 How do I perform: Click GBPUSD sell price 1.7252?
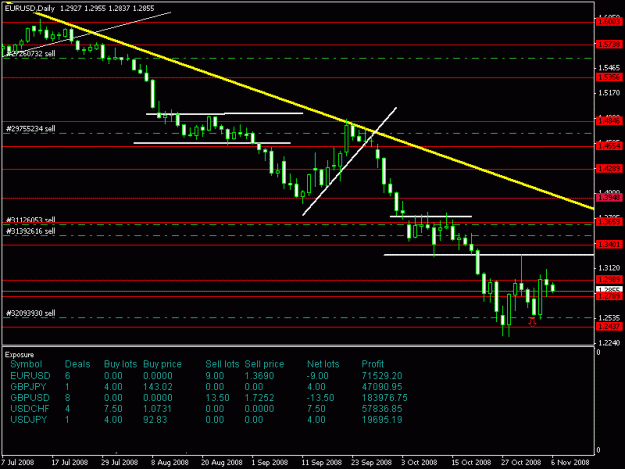259,398
